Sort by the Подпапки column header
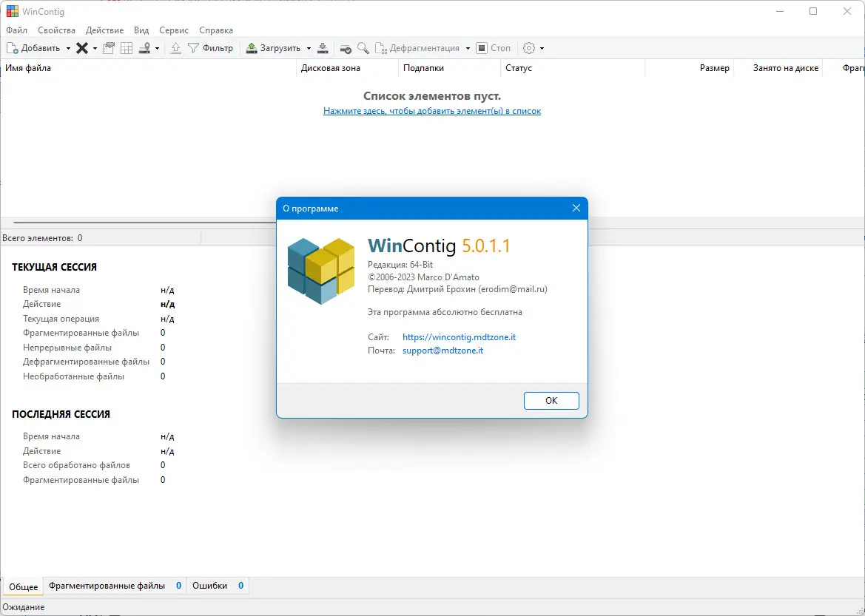 (450, 68)
